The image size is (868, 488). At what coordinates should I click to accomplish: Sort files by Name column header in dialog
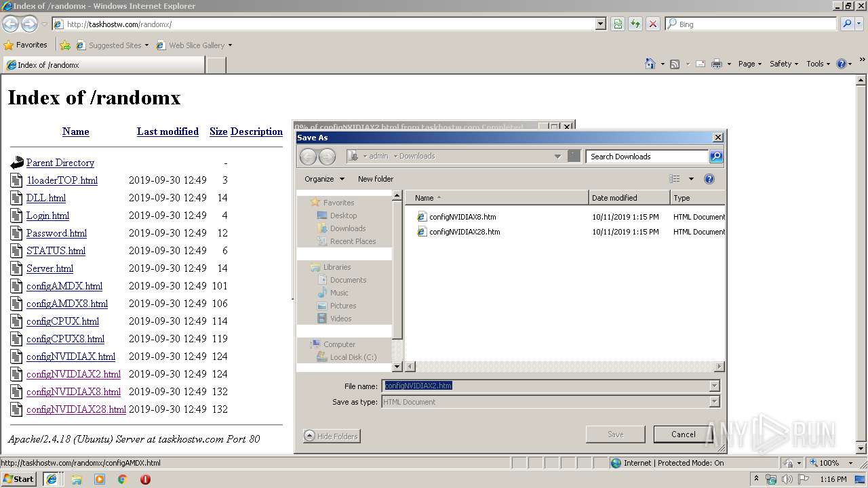click(497, 198)
